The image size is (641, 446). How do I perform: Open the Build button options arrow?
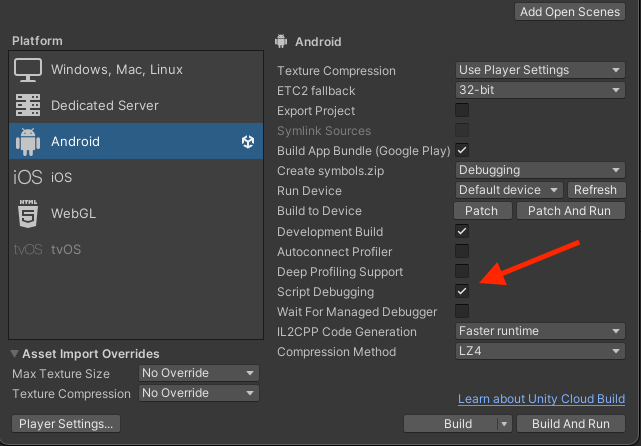(504, 424)
